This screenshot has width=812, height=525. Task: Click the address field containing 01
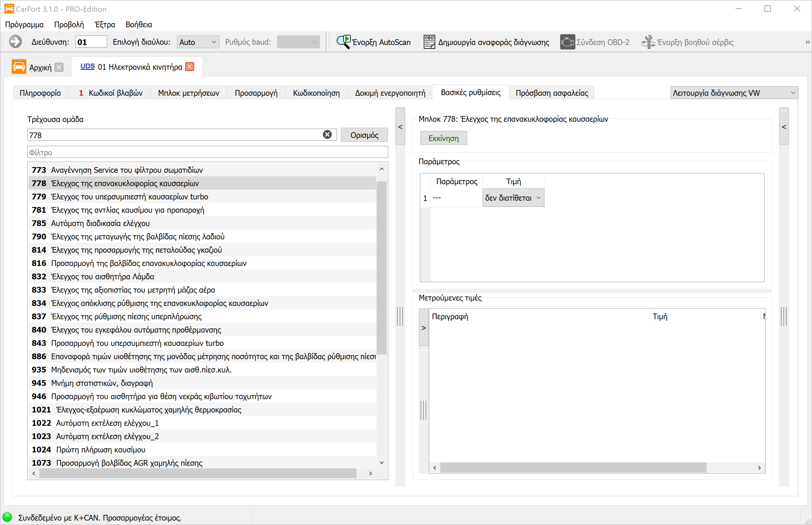tap(91, 42)
